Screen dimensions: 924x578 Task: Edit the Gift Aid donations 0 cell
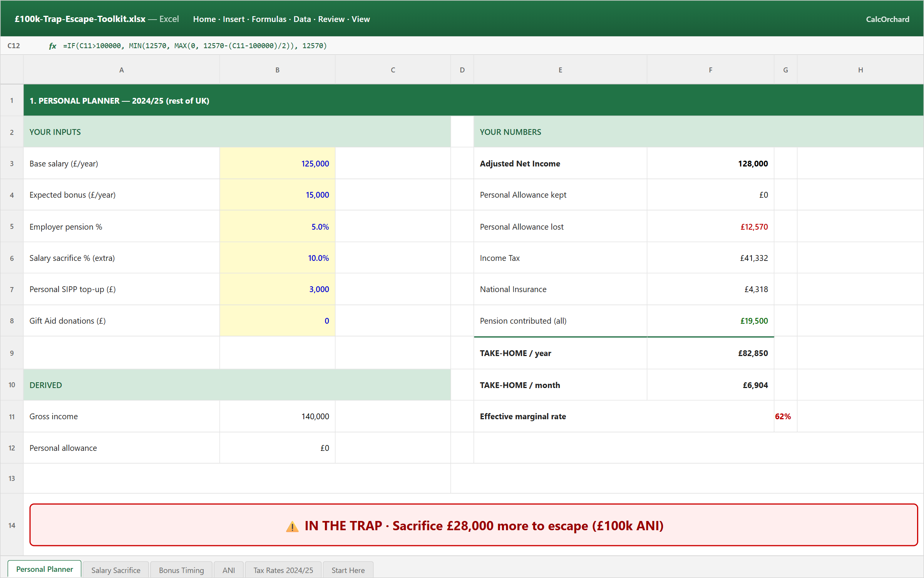coord(277,321)
